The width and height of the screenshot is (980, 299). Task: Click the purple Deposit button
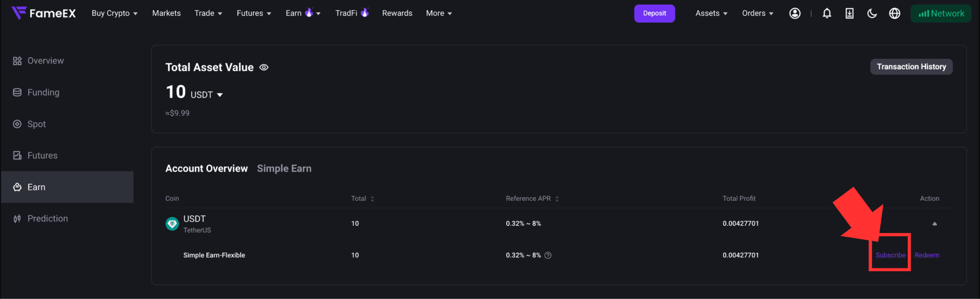[x=655, y=13]
